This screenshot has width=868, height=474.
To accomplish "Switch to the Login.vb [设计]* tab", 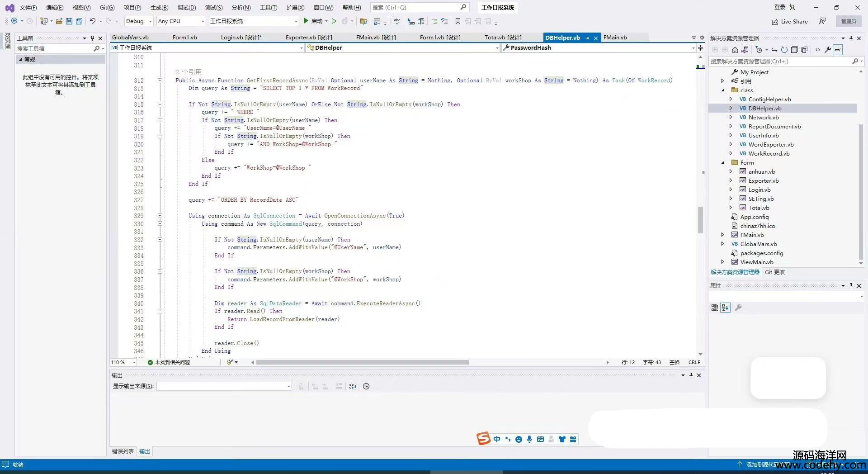I will pos(241,38).
